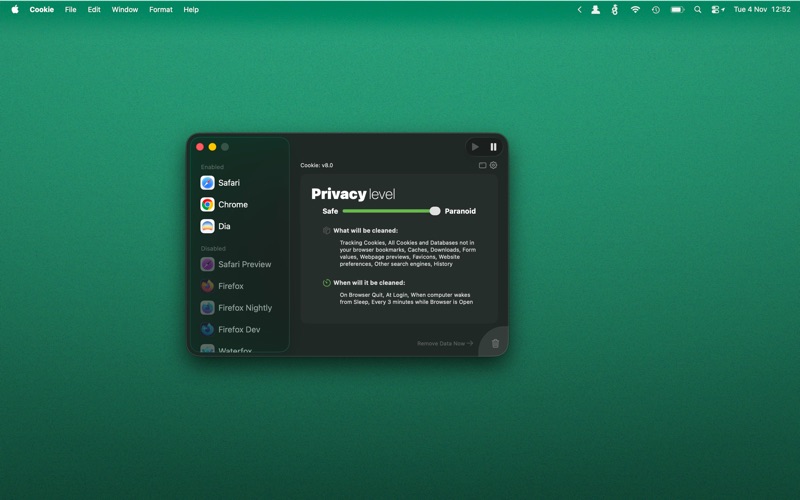Open Spotlight search in menu bar
Image resolution: width=800 pixels, height=500 pixels.
coord(697,9)
